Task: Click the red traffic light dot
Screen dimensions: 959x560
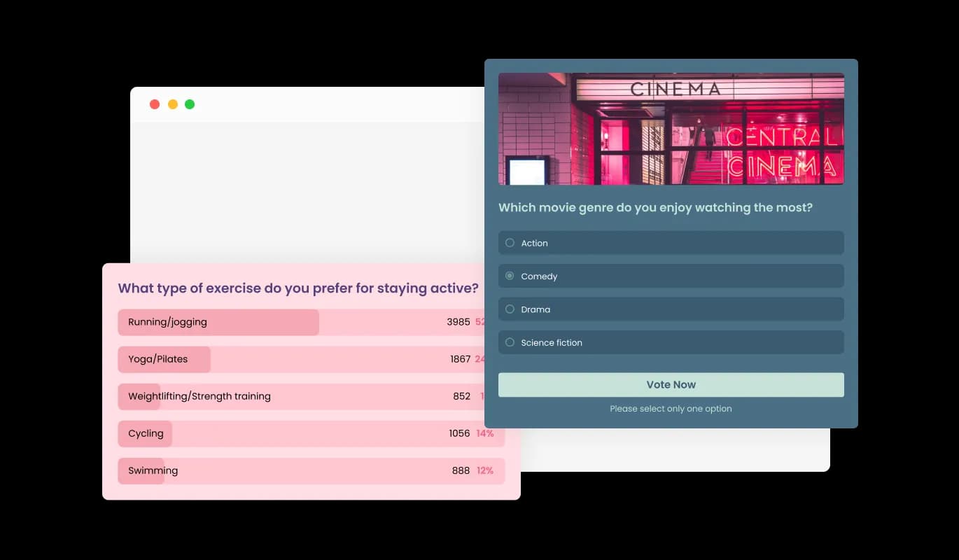Action: [155, 104]
